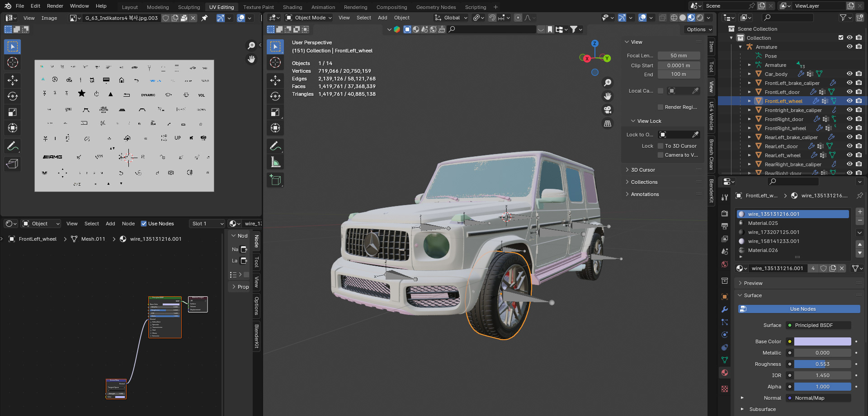Screen dimensions: 868x416
Task: Toggle the Local Camera checkbox
Action: (x=660, y=91)
